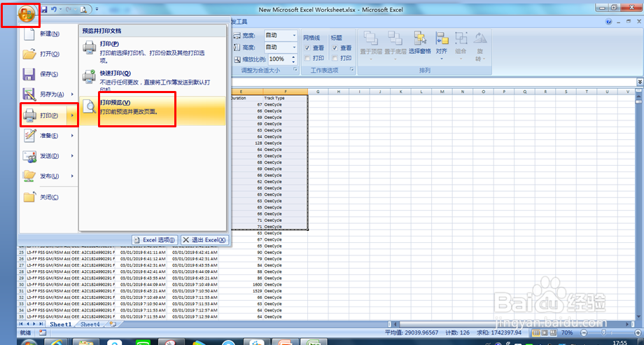Select 快速打印(Q) quick print option
Screen dimensions: 644x345
153,81
